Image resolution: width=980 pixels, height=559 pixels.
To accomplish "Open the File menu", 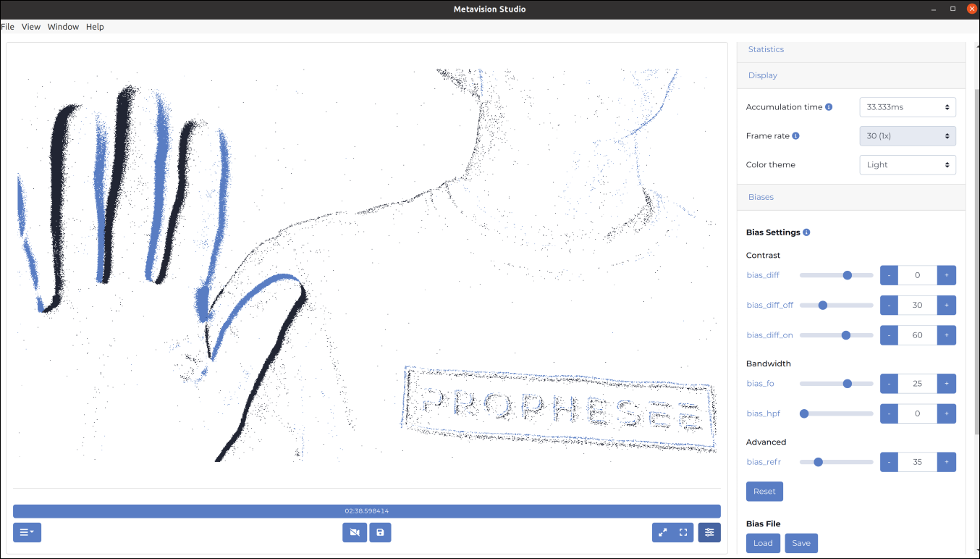I will [7, 27].
